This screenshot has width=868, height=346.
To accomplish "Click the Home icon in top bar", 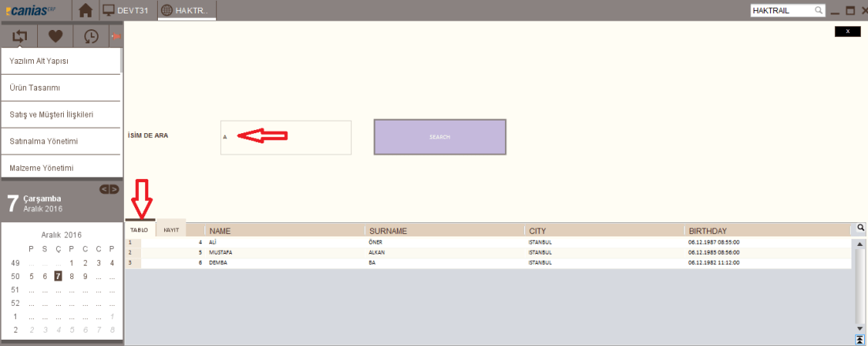I will coord(86,11).
